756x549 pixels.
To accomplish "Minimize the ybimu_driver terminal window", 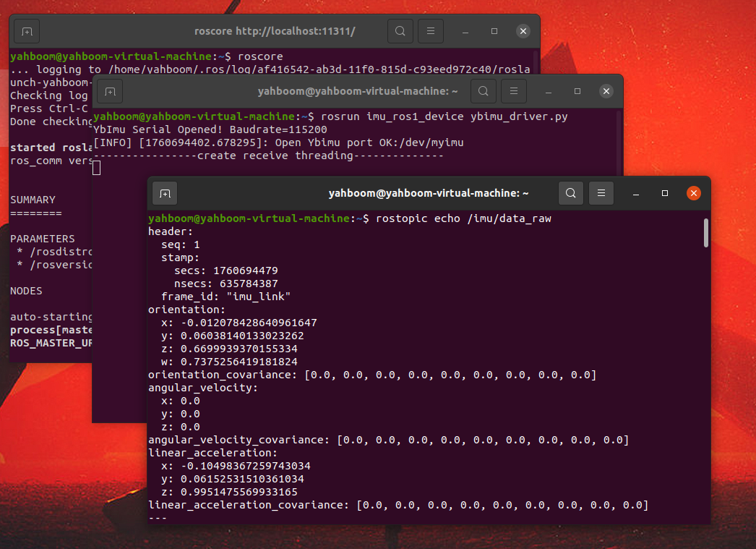I will (x=548, y=91).
